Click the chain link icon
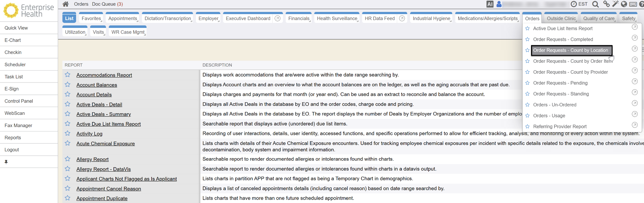The image size is (644, 203). point(606,4)
